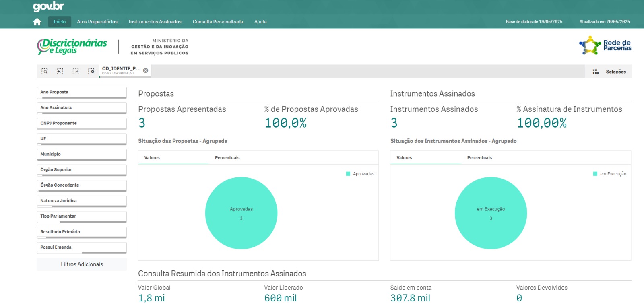Open the UF filter list
This screenshot has width=644, height=307.
[82, 139]
